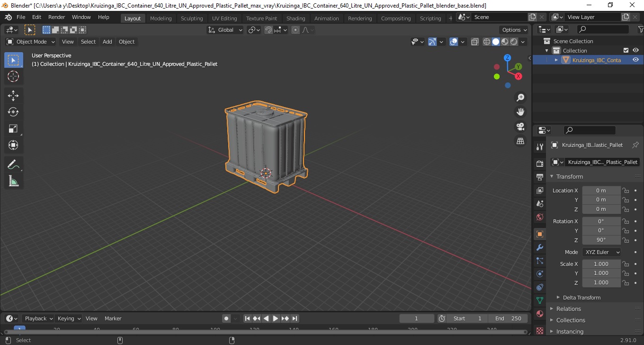The image size is (644, 345).
Task: Open outliner filter funnel icon
Action: pos(641,29)
